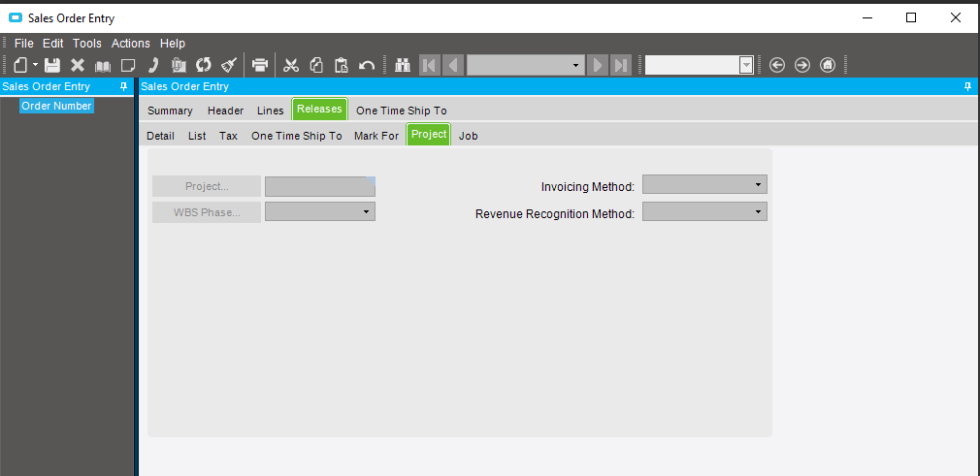The image size is (980, 476).
Task: Open the WBS Phase dropdown
Action: point(366,211)
